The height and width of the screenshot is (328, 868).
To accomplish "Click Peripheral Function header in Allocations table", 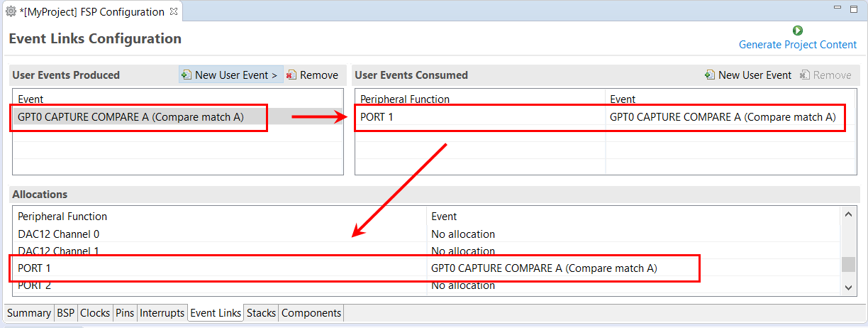I will click(x=62, y=217).
